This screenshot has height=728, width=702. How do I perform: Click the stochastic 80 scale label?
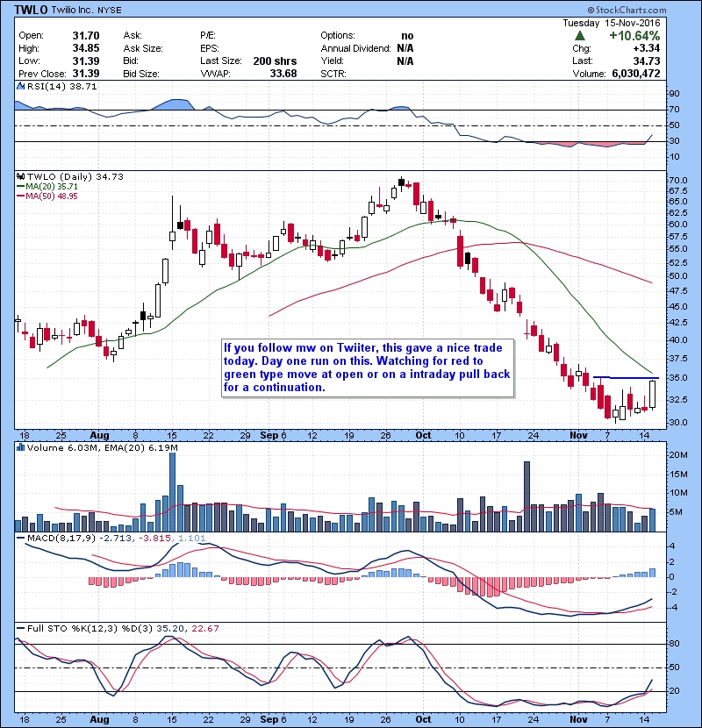coord(674,644)
